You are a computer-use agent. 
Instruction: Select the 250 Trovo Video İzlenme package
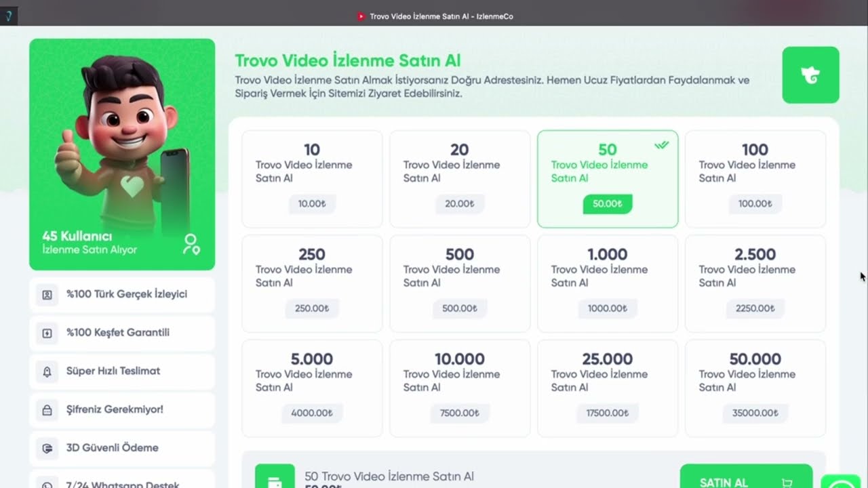click(312, 283)
